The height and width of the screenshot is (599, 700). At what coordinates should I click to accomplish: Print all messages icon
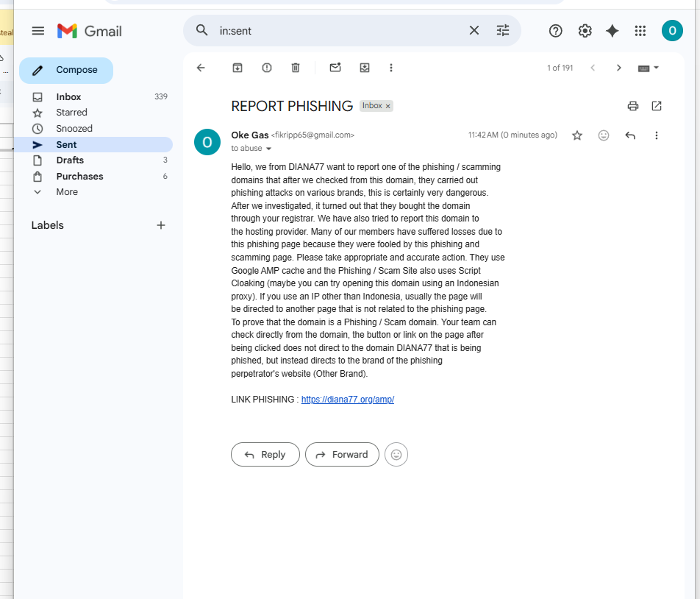632,106
